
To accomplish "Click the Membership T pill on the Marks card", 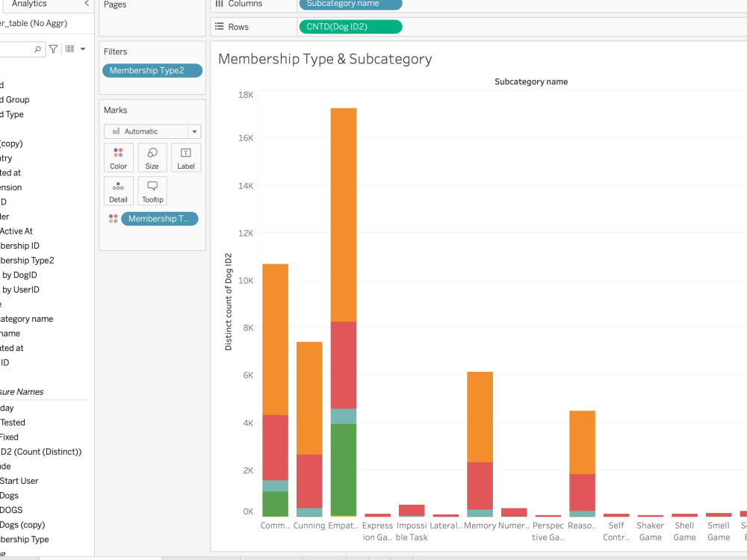I will (158, 218).
